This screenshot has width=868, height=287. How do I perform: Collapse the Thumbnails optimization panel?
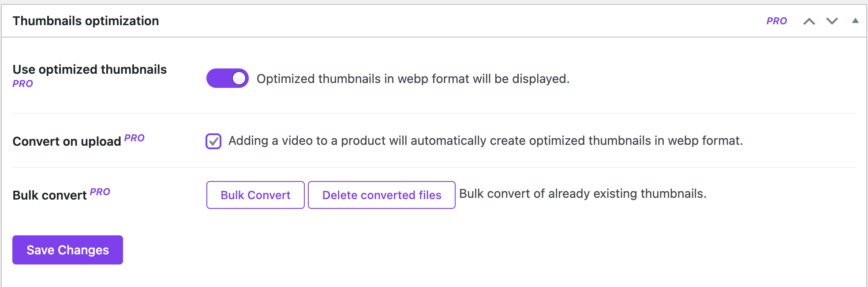(x=855, y=21)
